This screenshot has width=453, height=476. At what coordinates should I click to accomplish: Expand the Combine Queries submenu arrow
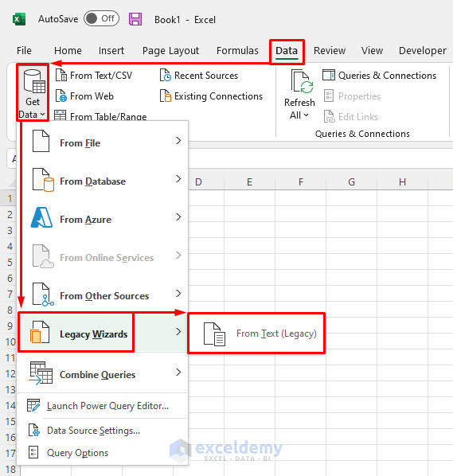pyautogui.click(x=178, y=373)
